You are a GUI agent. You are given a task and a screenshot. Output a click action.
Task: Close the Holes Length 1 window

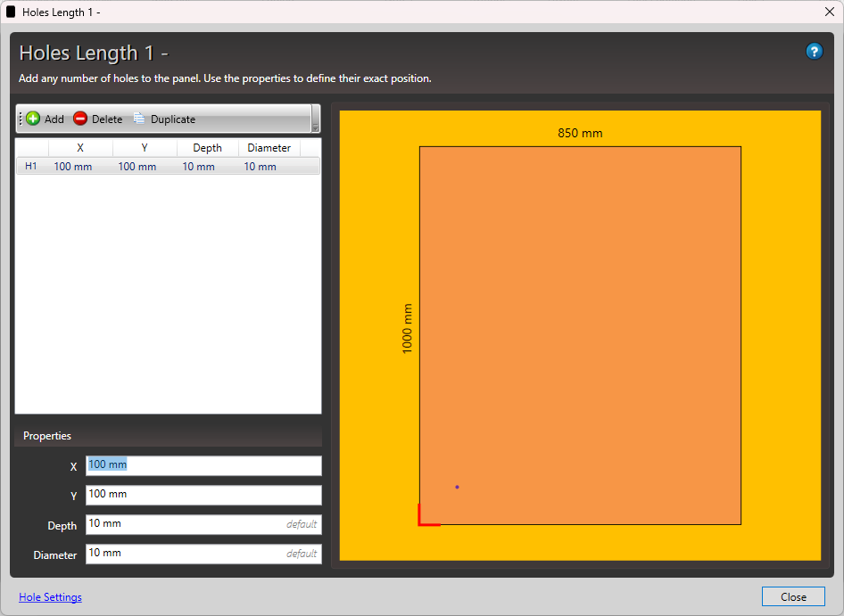pos(830,12)
